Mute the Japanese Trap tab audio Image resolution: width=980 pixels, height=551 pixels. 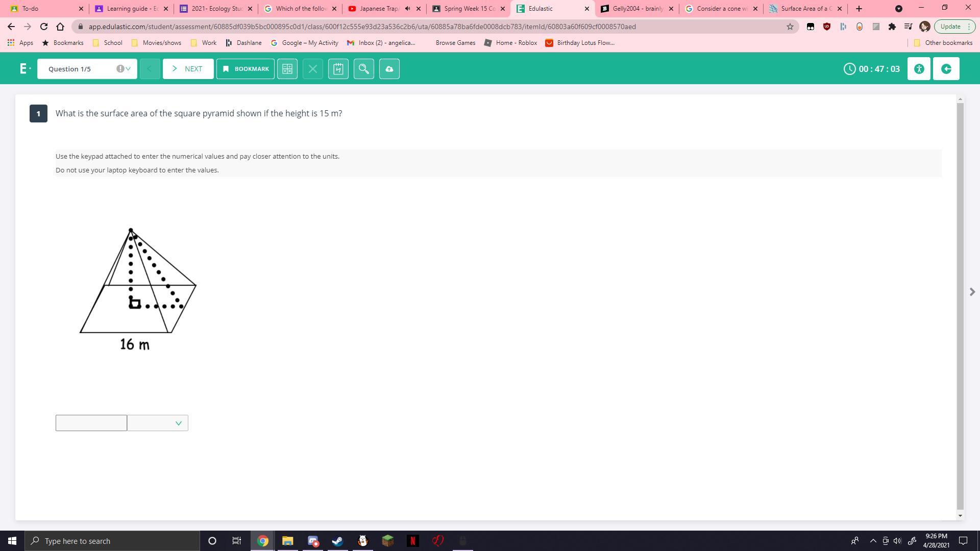(407, 9)
